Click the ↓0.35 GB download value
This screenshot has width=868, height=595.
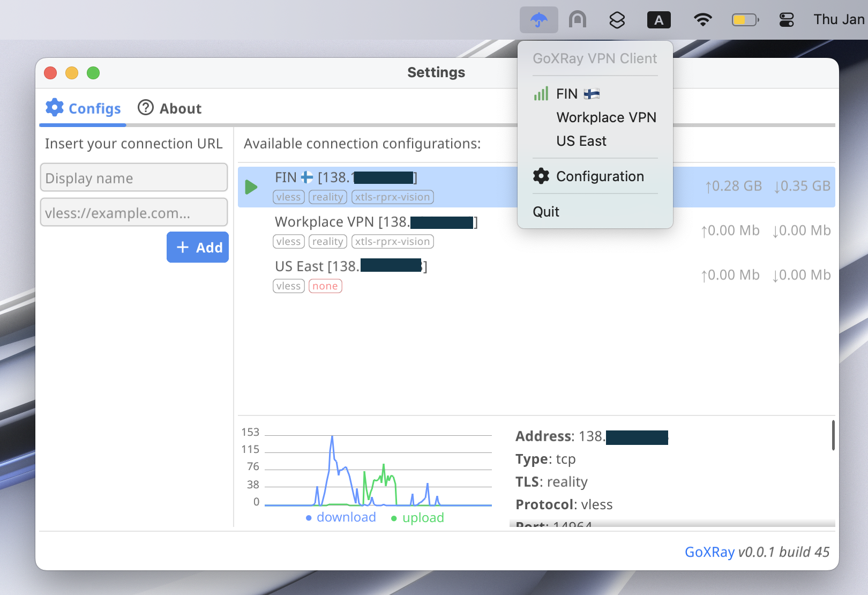pos(802,186)
